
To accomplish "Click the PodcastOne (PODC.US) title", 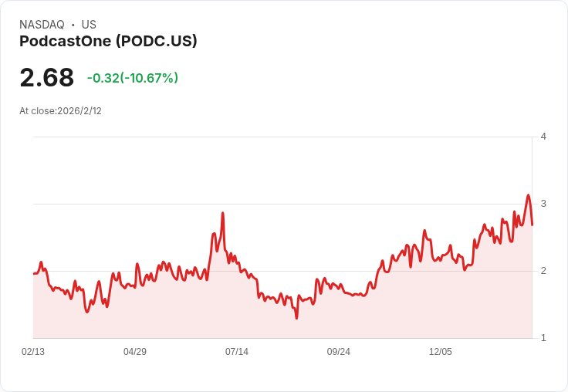I will point(108,41).
